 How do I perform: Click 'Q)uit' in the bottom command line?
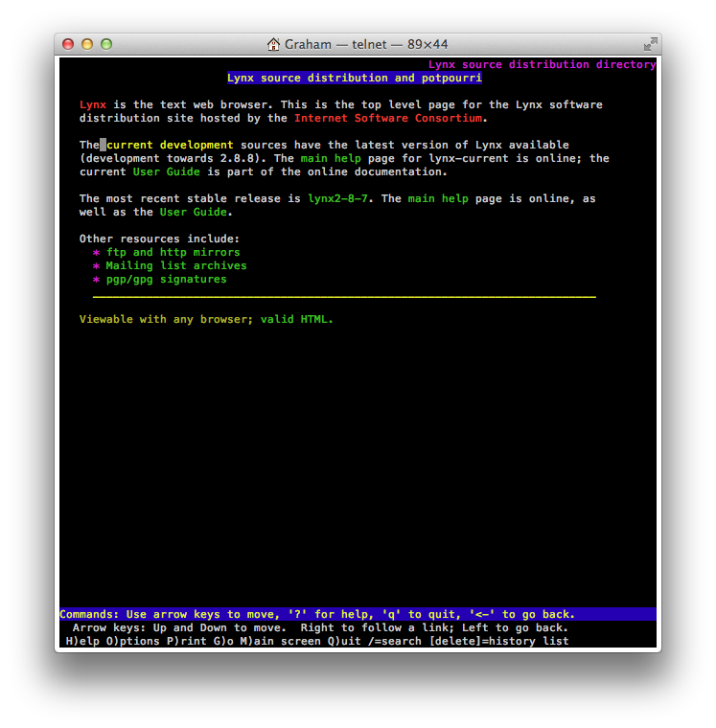[x=344, y=641]
